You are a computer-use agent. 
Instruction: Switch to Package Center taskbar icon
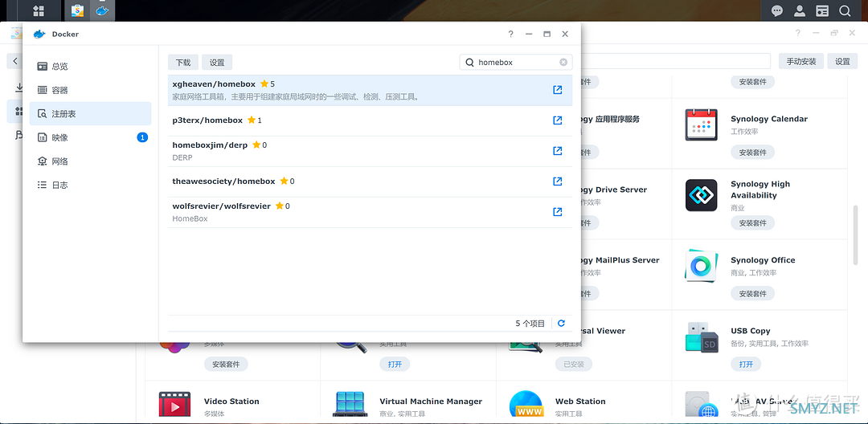(x=77, y=10)
